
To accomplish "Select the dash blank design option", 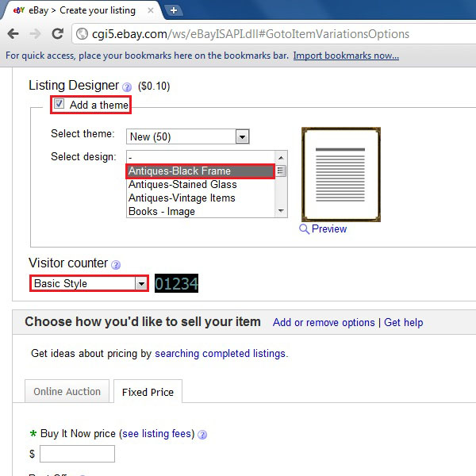I will click(x=201, y=158).
